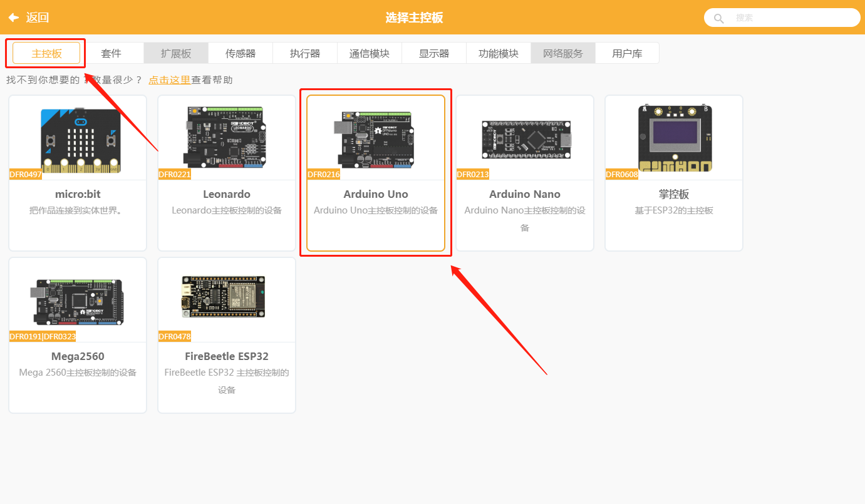Switch to the 通信模块 tab

(370, 53)
